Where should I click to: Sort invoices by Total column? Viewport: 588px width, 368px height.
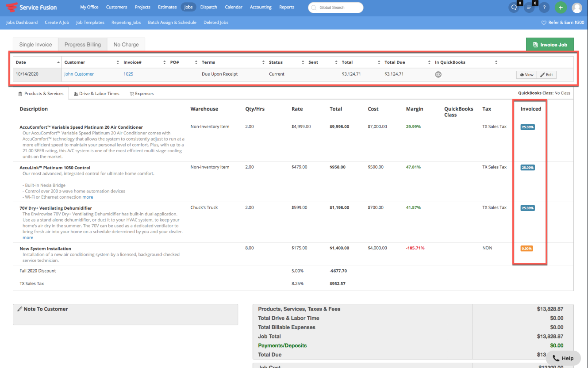(361, 62)
